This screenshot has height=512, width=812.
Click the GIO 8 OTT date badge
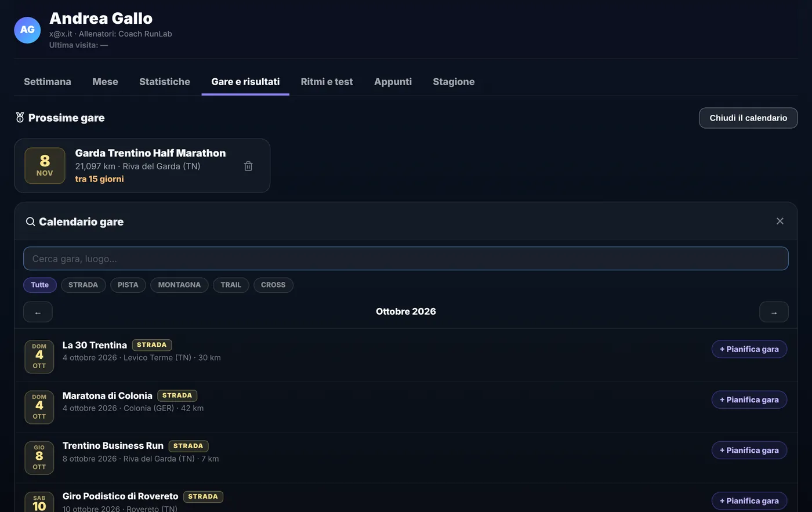[x=39, y=457]
